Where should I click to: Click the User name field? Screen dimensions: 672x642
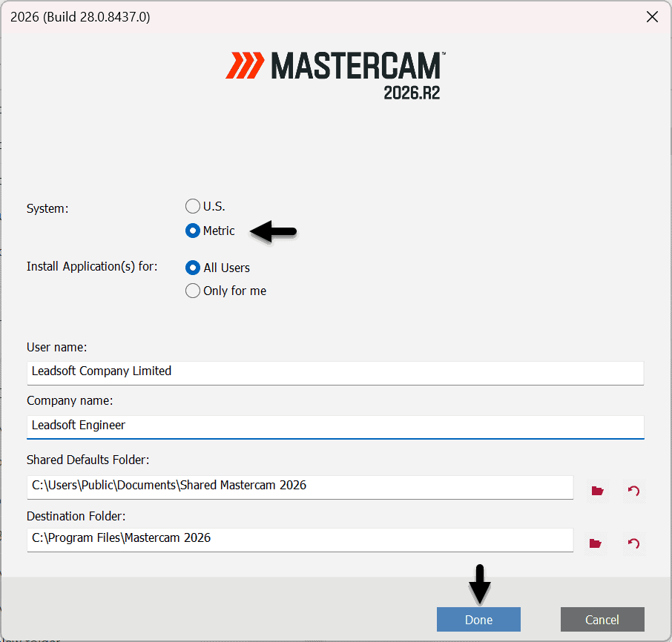click(335, 373)
